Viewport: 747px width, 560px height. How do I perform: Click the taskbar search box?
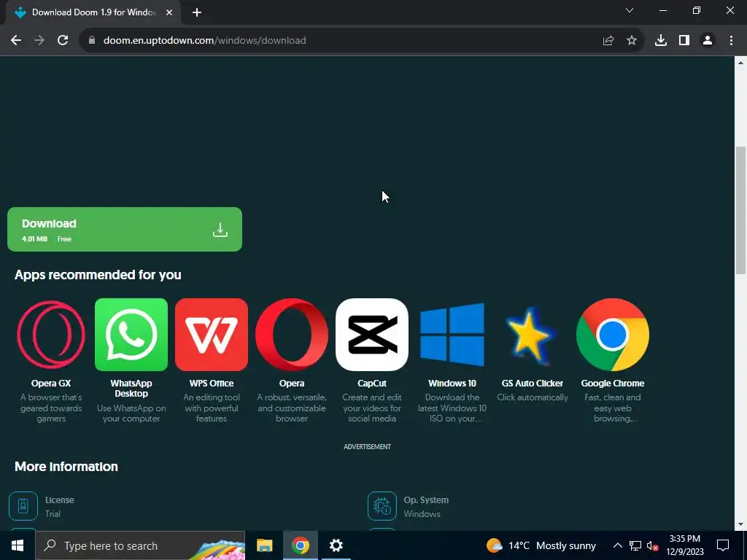(140, 545)
